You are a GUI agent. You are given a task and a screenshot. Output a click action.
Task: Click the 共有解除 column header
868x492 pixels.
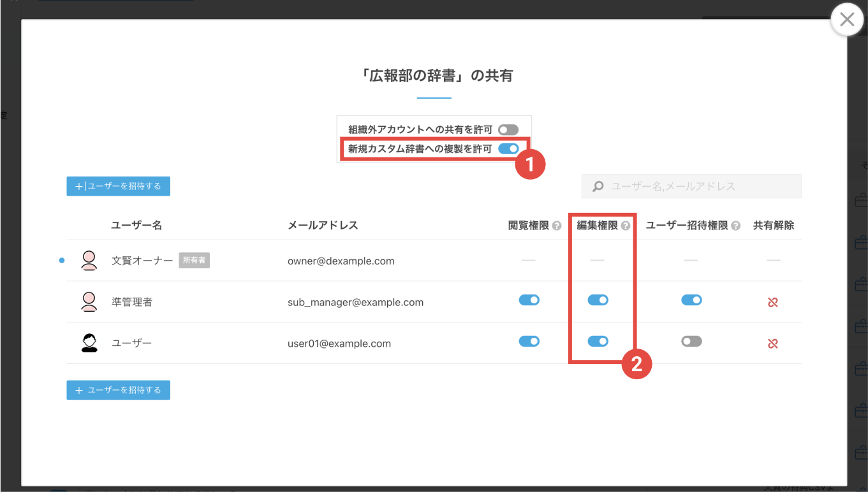[774, 226]
